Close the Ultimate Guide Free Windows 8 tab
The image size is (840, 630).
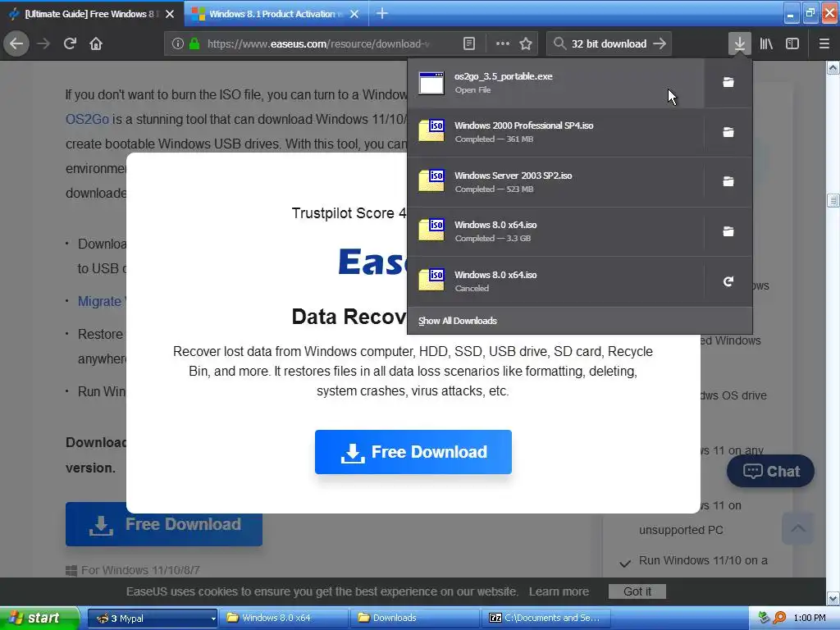pyautogui.click(x=170, y=14)
